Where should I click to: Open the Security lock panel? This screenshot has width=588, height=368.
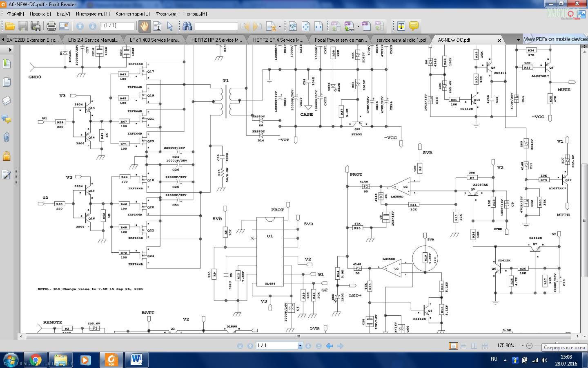pyautogui.click(x=7, y=156)
